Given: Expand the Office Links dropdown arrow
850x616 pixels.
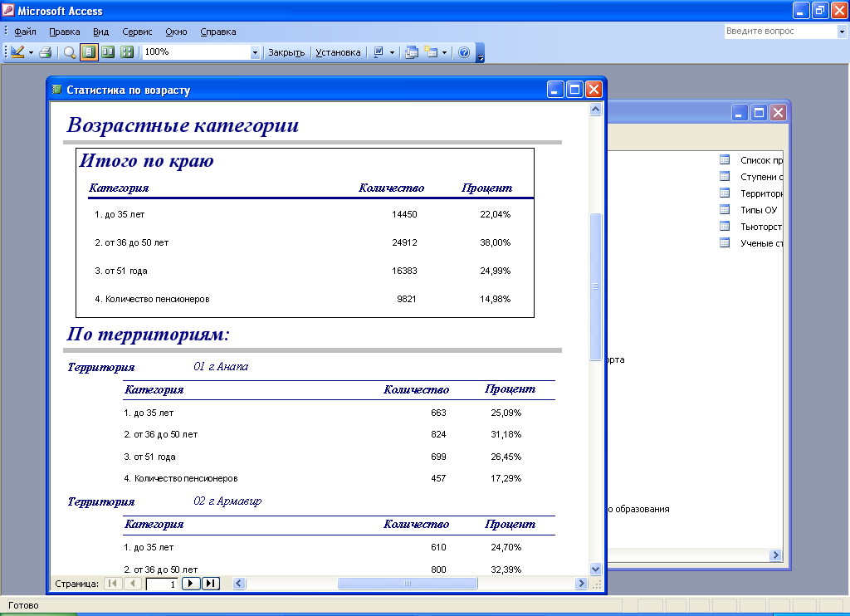Looking at the screenshot, I should click(x=392, y=52).
